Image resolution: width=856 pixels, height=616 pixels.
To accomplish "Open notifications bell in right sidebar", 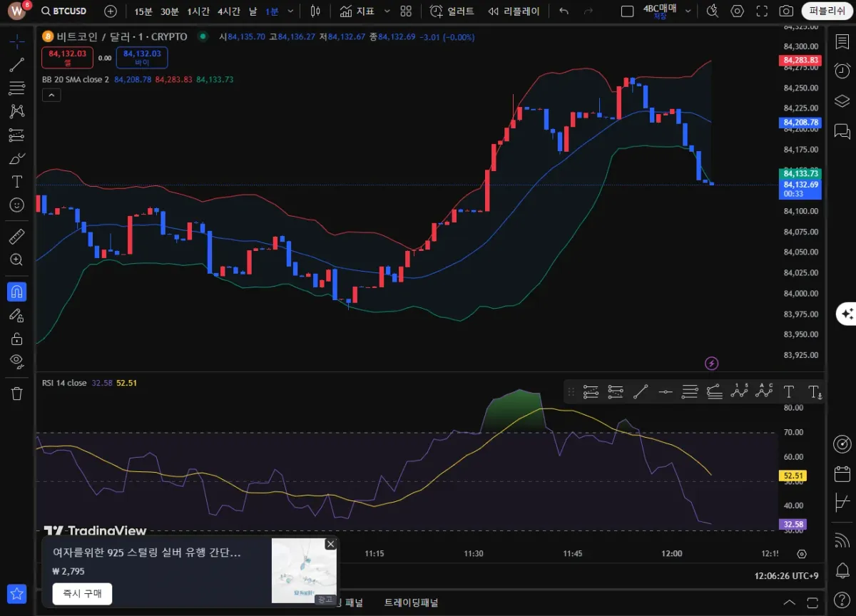I will click(x=842, y=570).
